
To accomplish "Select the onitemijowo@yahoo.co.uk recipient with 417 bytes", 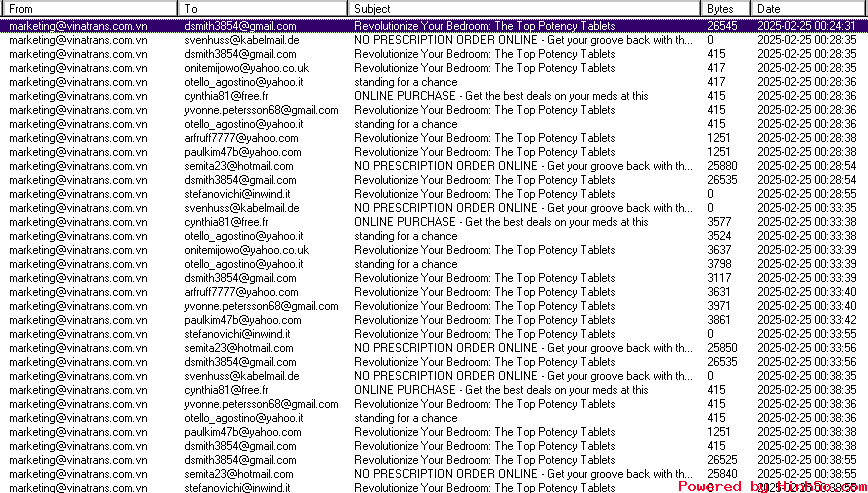I will pyautogui.click(x=247, y=68).
